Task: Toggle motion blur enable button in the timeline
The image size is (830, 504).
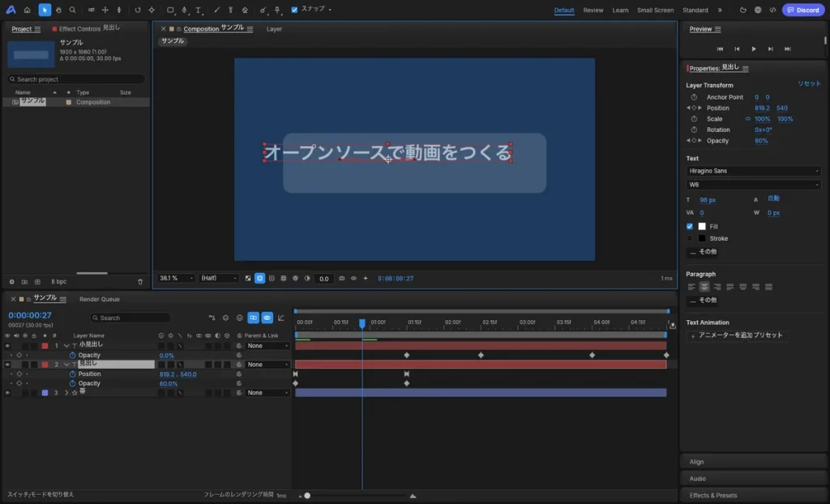Action: pos(267,318)
